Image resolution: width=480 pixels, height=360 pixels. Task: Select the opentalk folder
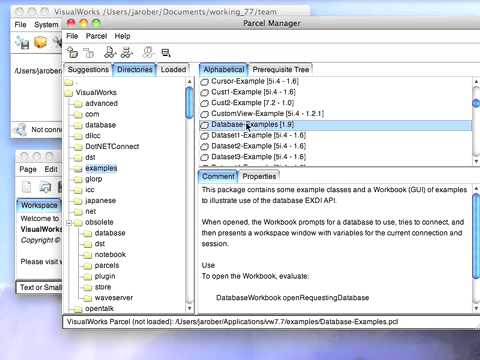point(99,309)
